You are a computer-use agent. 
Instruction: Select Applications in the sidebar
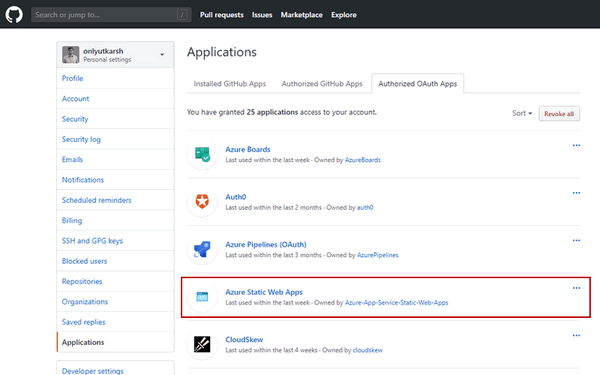[x=115, y=342]
